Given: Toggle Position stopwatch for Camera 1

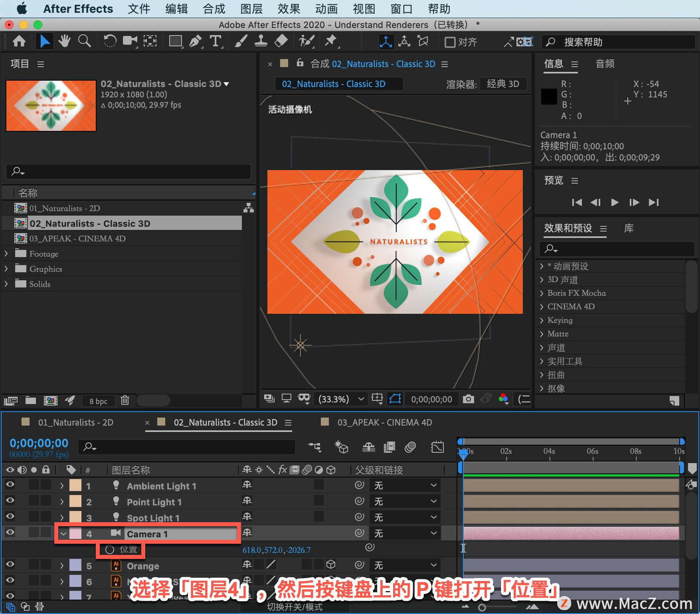Looking at the screenshot, I should [x=110, y=550].
